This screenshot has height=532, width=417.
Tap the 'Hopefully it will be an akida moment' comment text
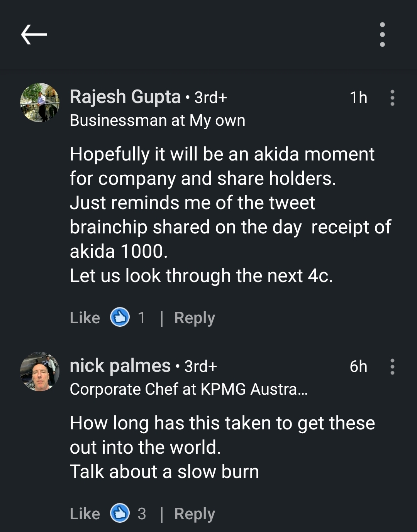click(222, 154)
